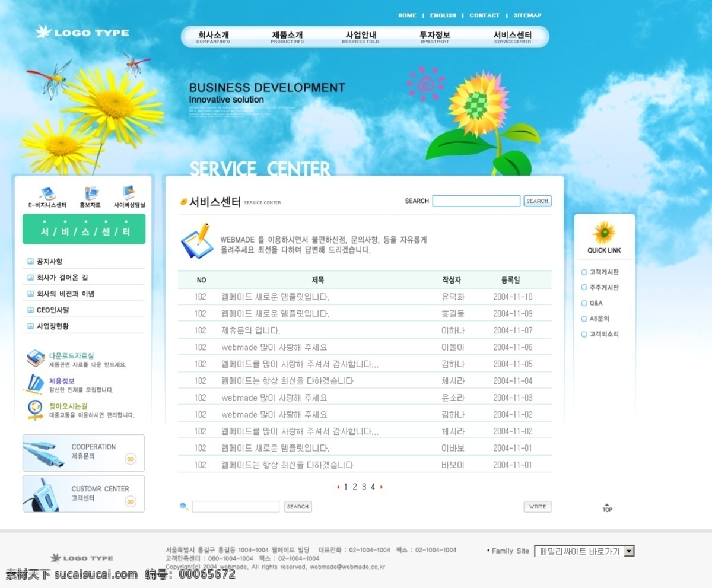Open the 페밀리싸이트 바로가기 dropdown
Image resolution: width=712 pixels, height=588 pixels.
tap(584, 551)
